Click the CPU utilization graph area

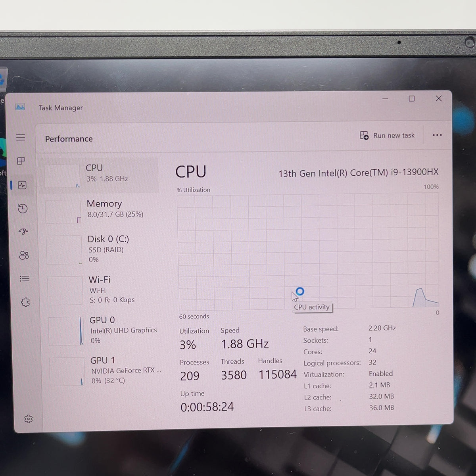[308, 251]
